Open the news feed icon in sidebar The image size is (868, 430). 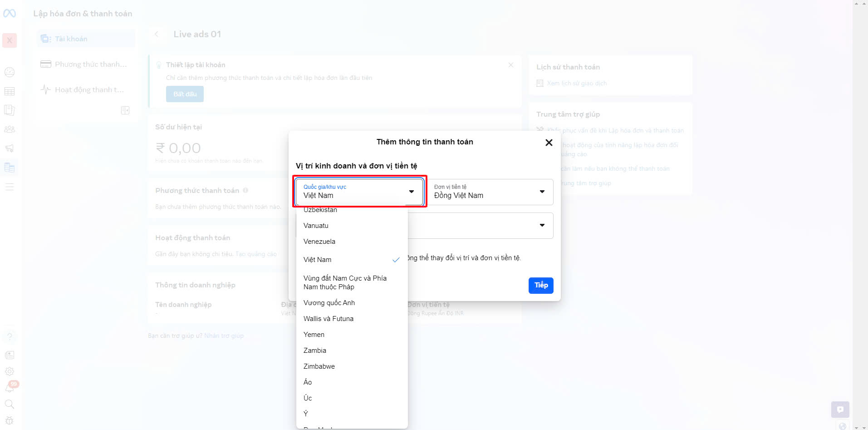pyautogui.click(x=10, y=355)
